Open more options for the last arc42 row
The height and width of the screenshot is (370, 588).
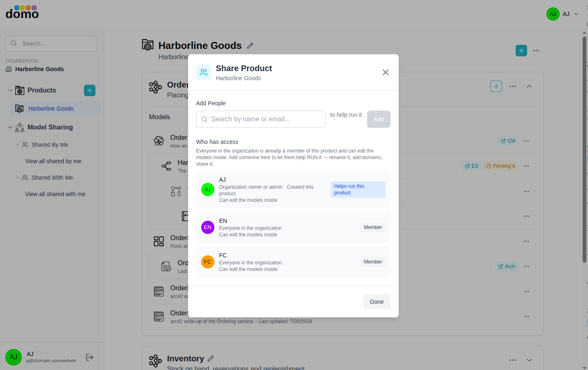point(527,317)
